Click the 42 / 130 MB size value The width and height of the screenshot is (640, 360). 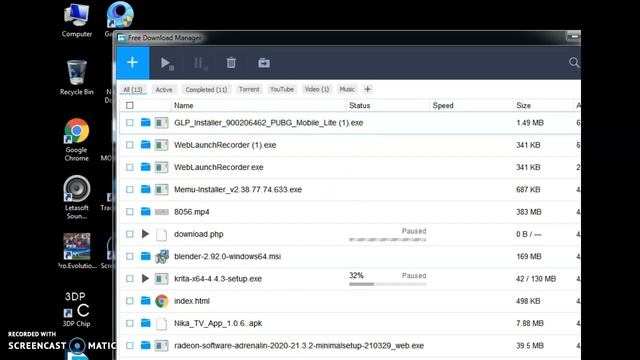click(536, 279)
